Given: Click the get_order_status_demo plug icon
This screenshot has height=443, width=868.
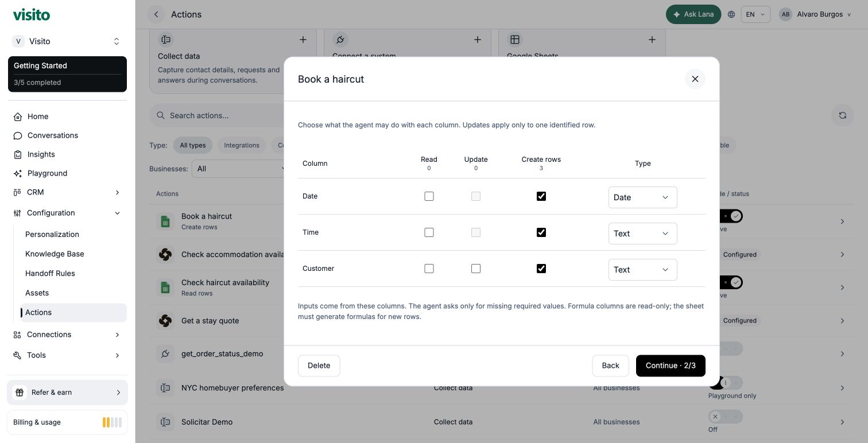Looking at the screenshot, I should point(165,353).
